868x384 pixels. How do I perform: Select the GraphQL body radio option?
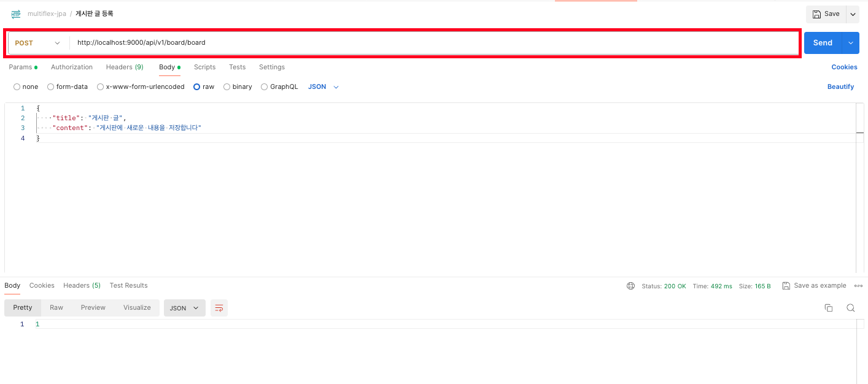(x=265, y=87)
